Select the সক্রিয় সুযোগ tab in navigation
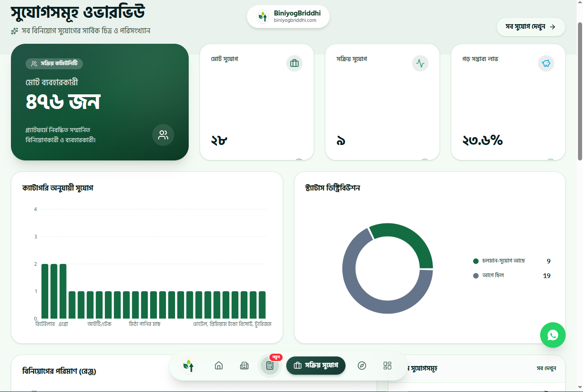 point(316,366)
